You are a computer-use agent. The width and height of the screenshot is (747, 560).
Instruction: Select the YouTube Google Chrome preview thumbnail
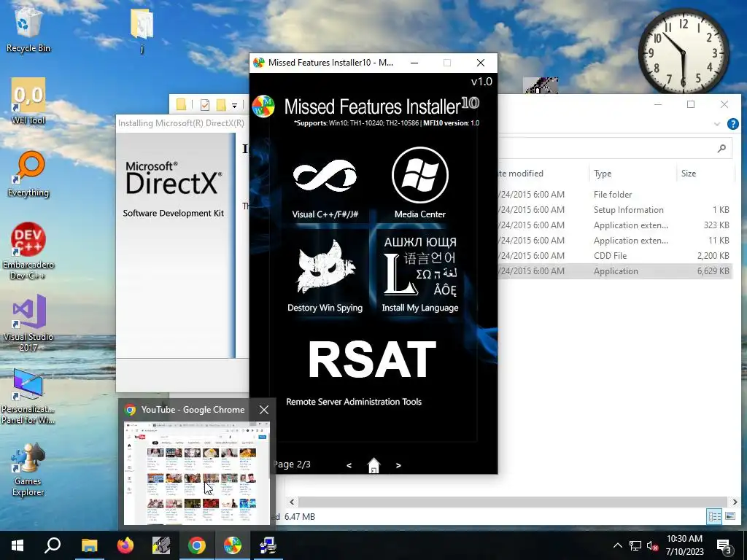tap(197, 472)
